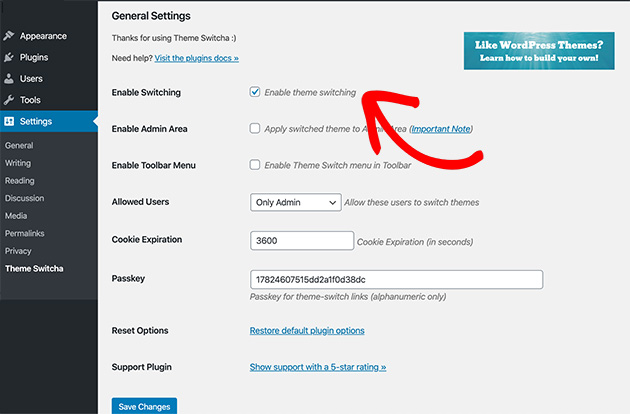This screenshot has height=414, width=630.
Task: Check Apply switched theme to Admin Area
Action: 255,129
